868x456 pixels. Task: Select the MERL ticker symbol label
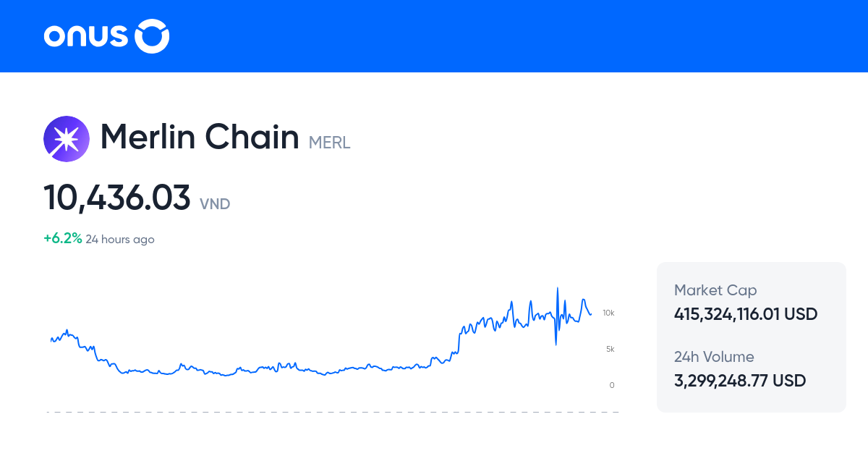point(329,143)
